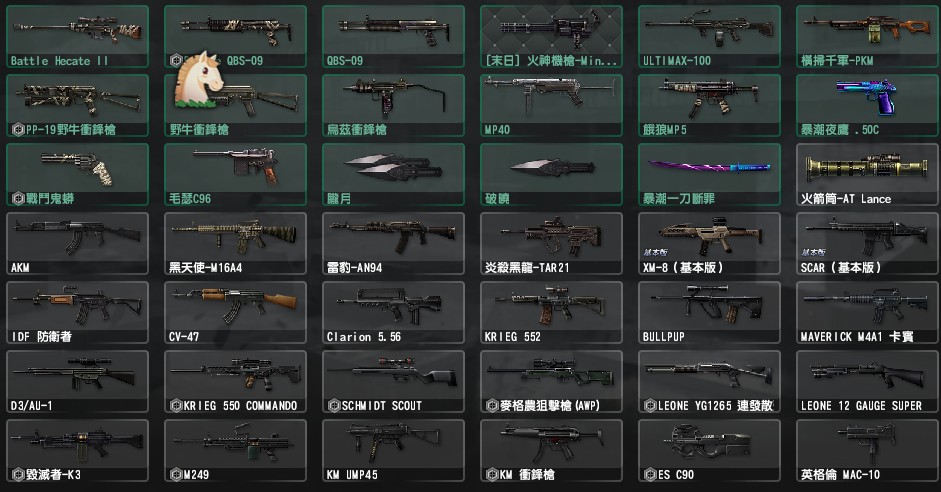Click the AKM rifle tile
Viewport: 941px width, 492px height.
pyautogui.click(x=77, y=243)
